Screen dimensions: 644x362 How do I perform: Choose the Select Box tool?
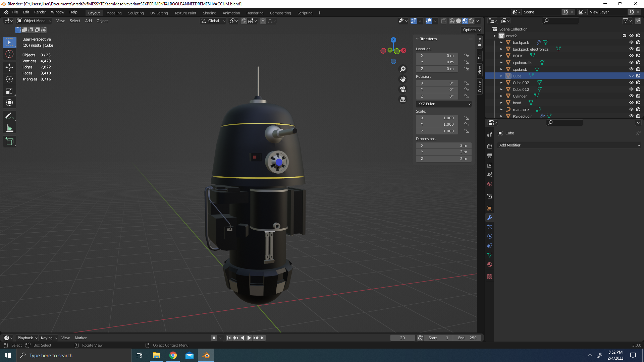click(9, 42)
